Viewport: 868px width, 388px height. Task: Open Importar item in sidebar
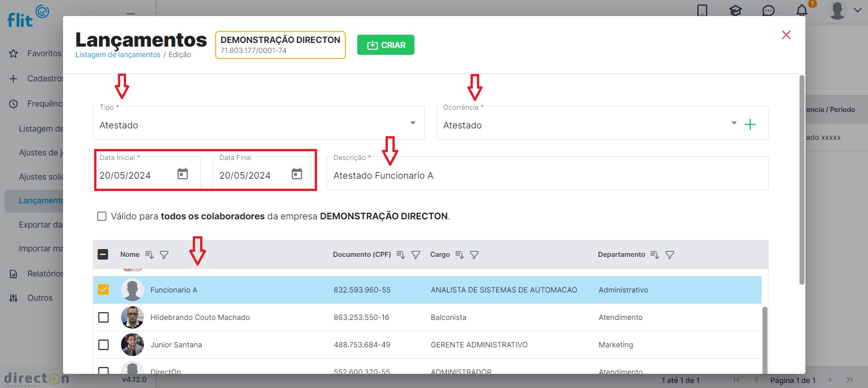[41, 249]
